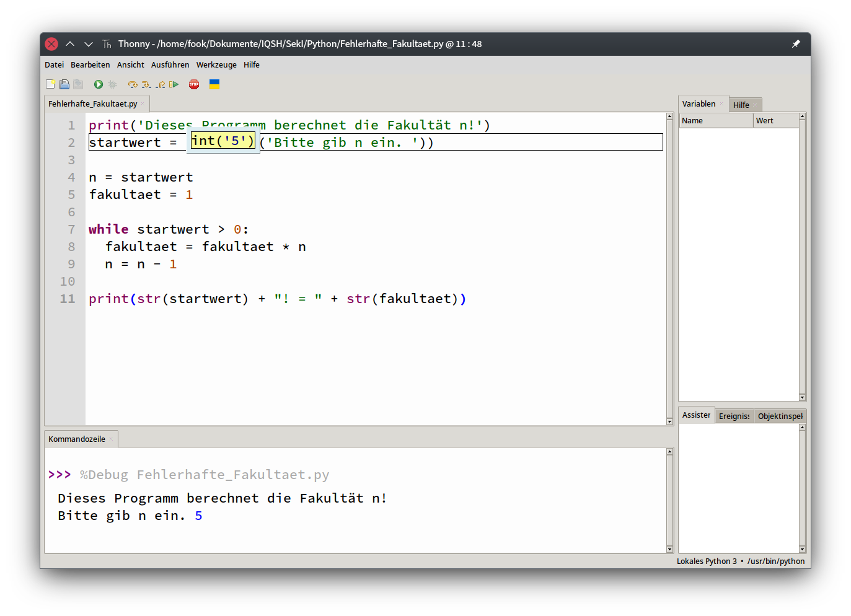851x616 pixels.
Task: Click the Name column header
Action: (716, 121)
